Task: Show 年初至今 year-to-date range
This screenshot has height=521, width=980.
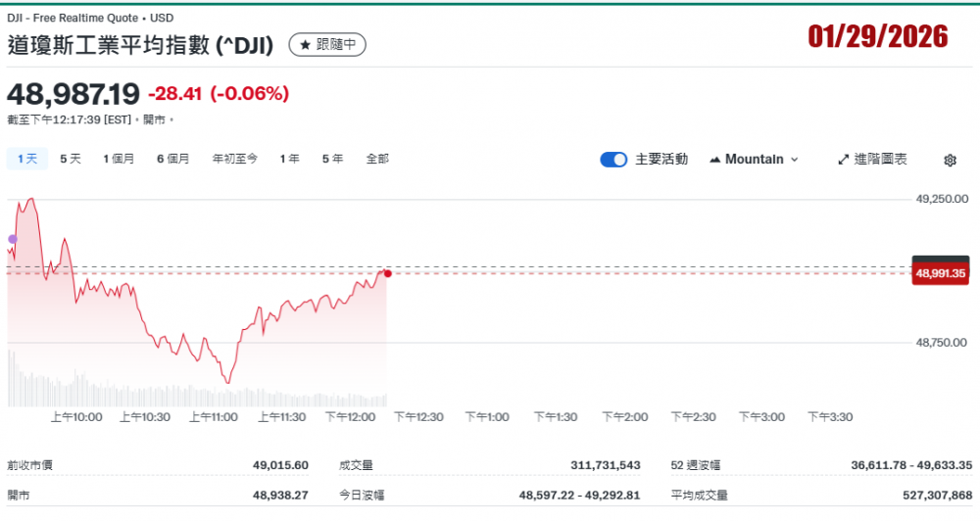Action: coord(235,159)
